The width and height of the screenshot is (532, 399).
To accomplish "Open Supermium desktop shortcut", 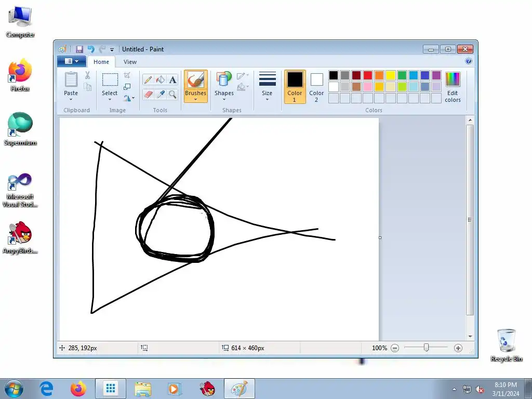I will tap(20, 129).
